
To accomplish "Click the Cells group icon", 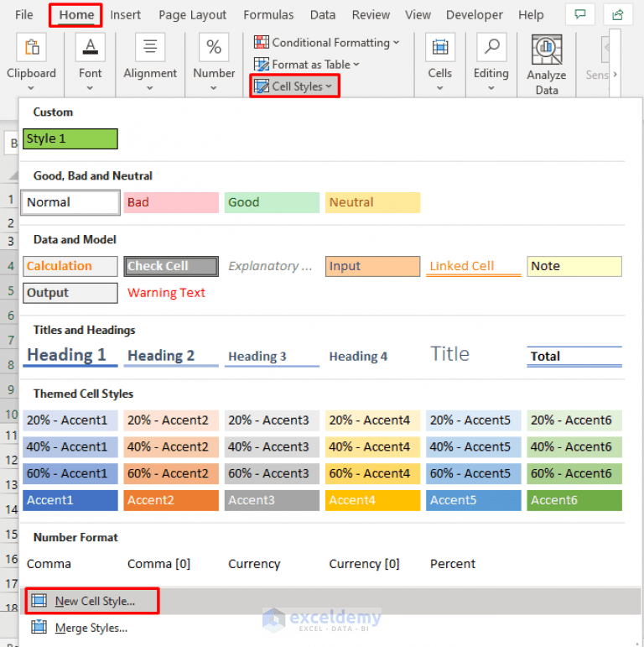I will click(x=440, y=48).
